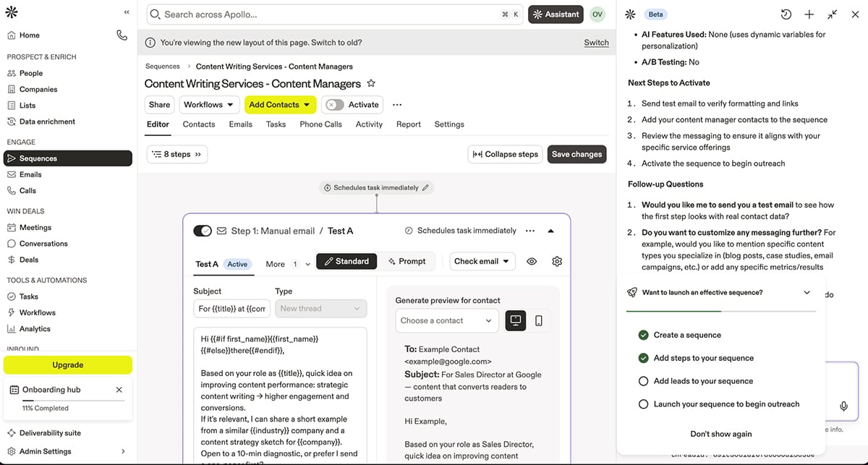
Task: Enable Step 1 with its toggle switch
Action: [203, 230]
